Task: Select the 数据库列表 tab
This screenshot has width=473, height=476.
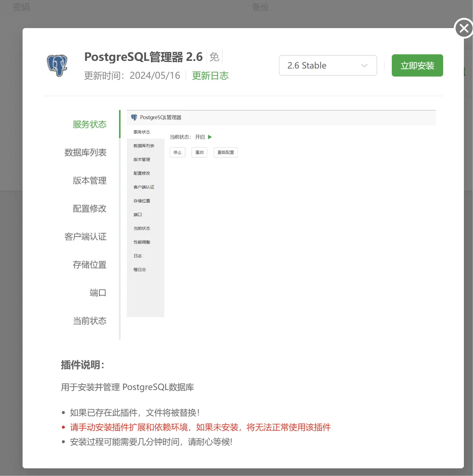Action: point(85,152)
